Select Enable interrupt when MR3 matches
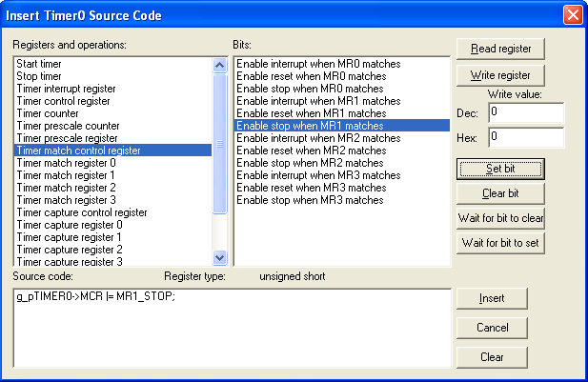 click(342, 175)
